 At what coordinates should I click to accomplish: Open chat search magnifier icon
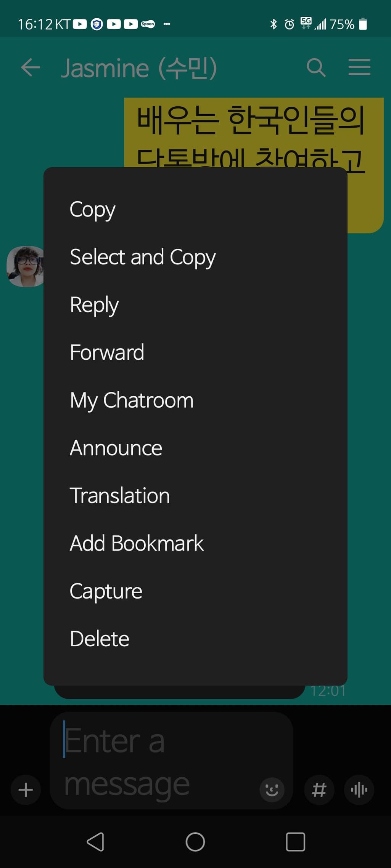pyautogui.click(x=316, y=68)
